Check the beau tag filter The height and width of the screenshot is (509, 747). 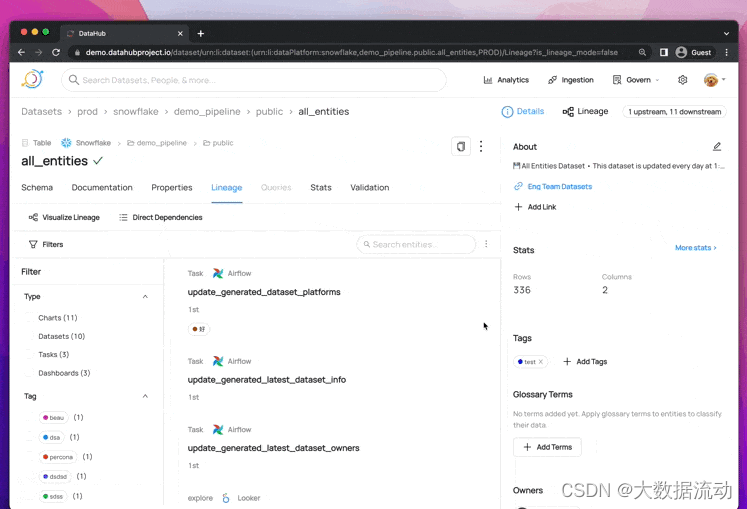(x=30, y=417)
